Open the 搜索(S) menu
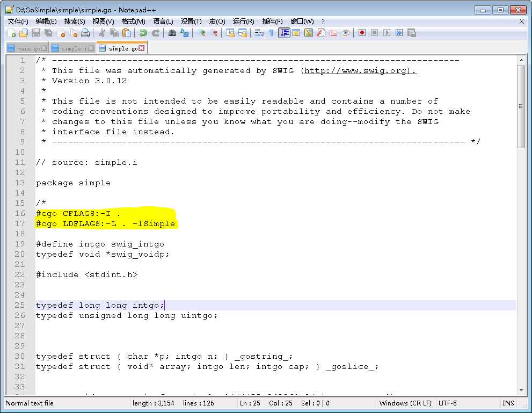Screen dimensions: 532x413 (75, 21)
